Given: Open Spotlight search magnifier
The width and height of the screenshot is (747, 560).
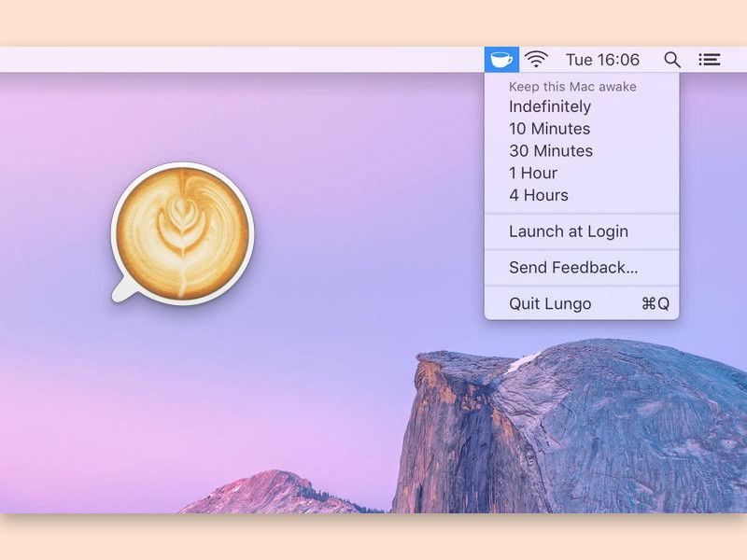Looking at the screenshot, I should coord(672,60).
